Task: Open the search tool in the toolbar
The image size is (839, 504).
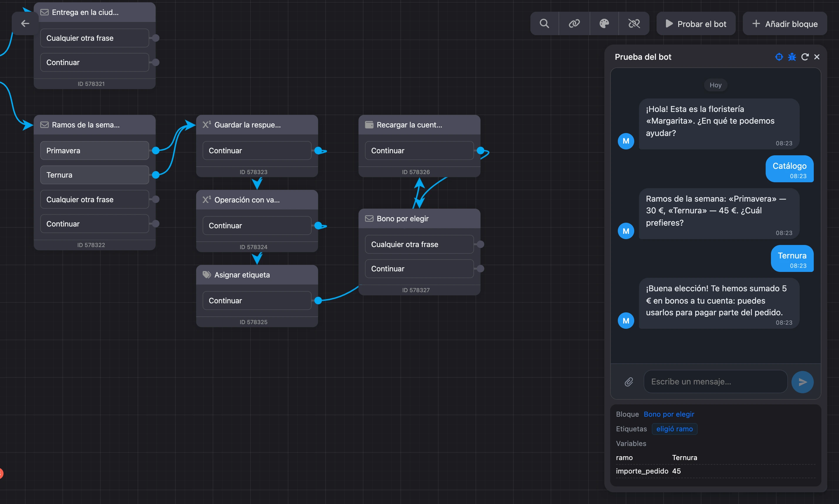Action: (x=544, y=23)
